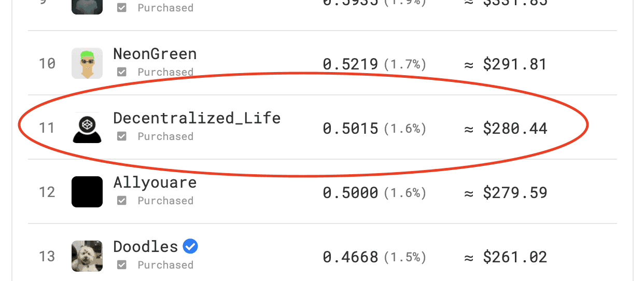This screenshot has height=281, width=644.
Task: Click the Decentralized_Life profile avatar
Action: coord(87,128)
